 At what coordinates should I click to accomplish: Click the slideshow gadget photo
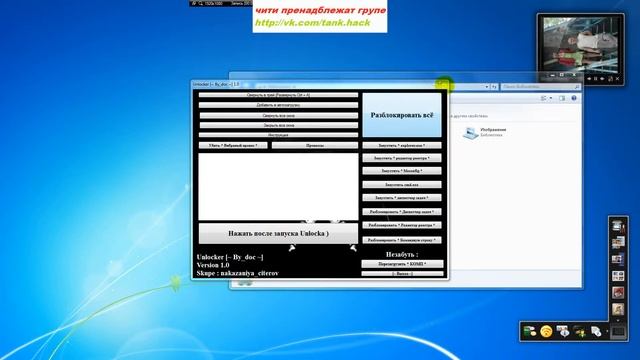580,45
